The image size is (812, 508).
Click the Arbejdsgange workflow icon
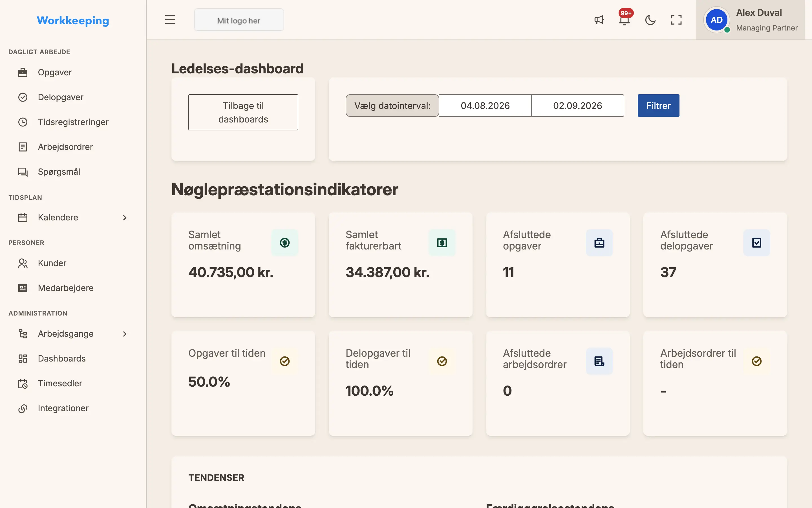[23, 334]
